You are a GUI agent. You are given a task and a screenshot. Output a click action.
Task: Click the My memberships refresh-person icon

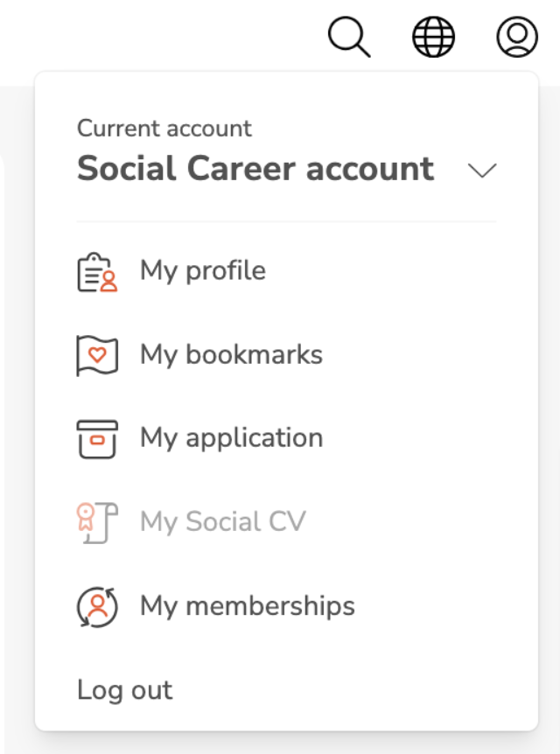pos(97,607)
